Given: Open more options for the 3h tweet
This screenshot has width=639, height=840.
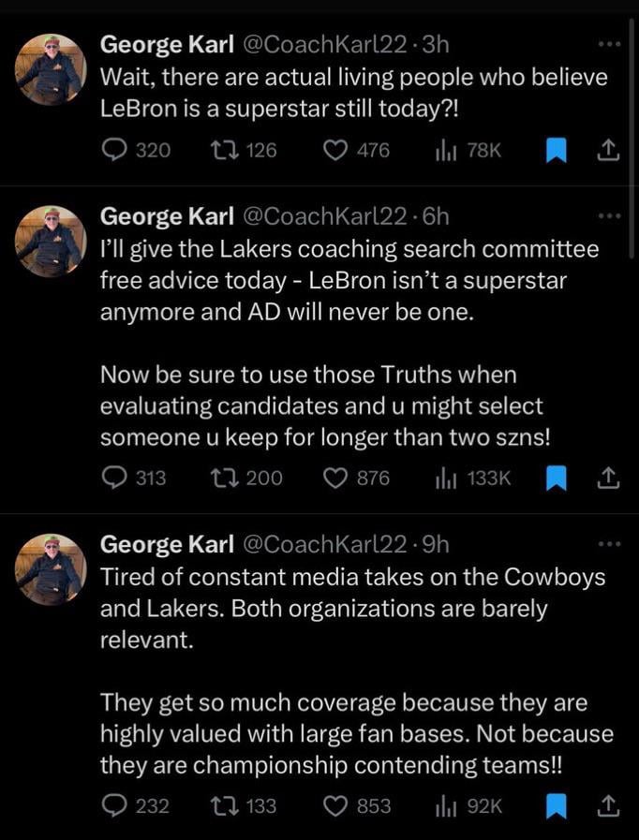Looking at the screenshot, I should click(608, 44).
